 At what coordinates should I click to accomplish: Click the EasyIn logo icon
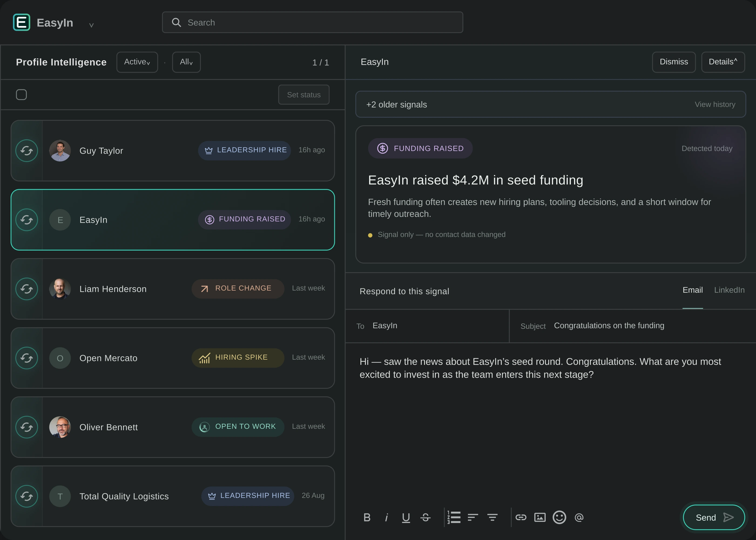tap(22, 22)
